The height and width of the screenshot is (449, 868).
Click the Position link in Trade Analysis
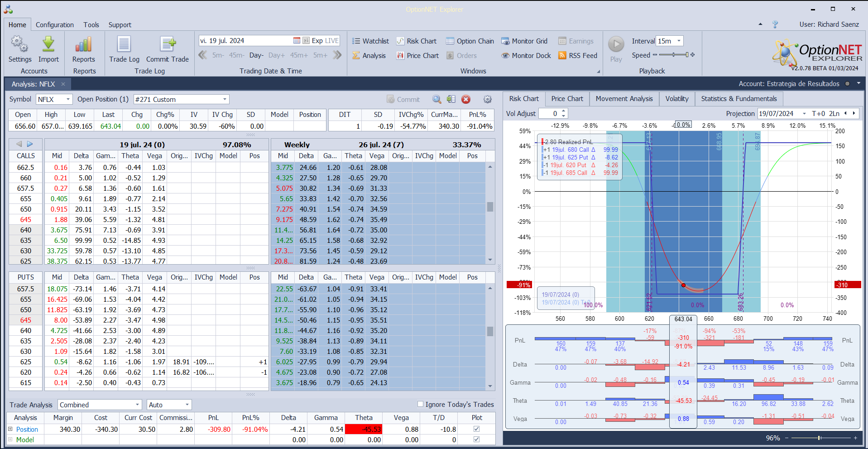27,429
